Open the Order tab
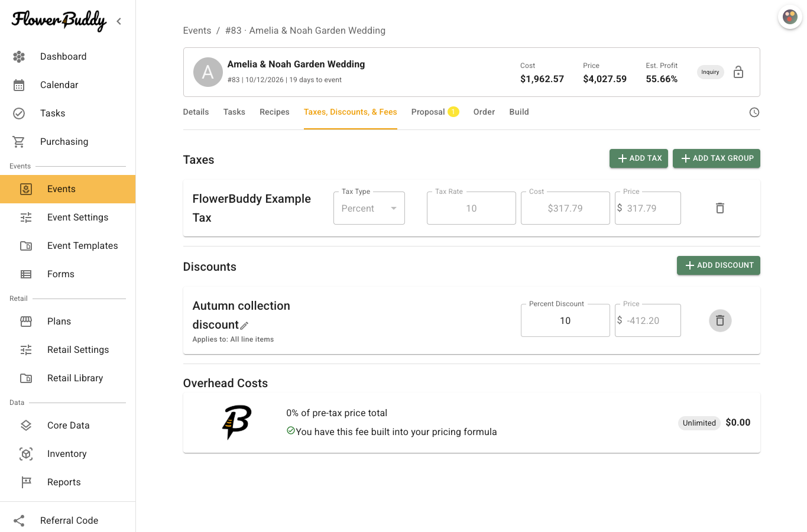This screenshot has width=807, height=532. [484, 112]
